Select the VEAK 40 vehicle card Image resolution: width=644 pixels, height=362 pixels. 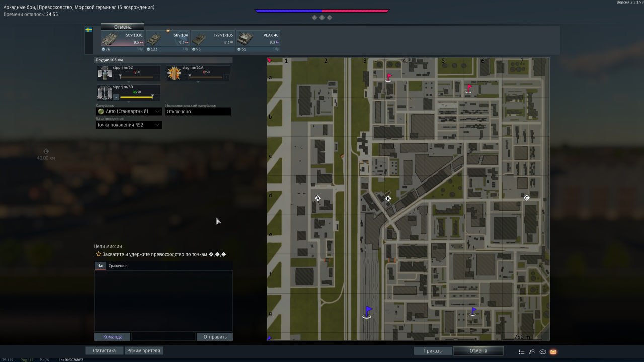coord(258,39)
